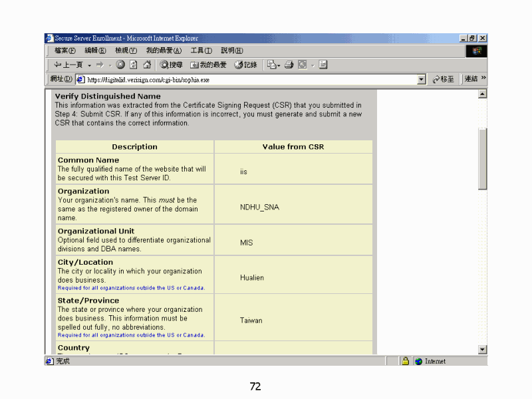Open History (記錄) toolbar button
Viewport: 532px width, 399px height.
tap(245, 65)
